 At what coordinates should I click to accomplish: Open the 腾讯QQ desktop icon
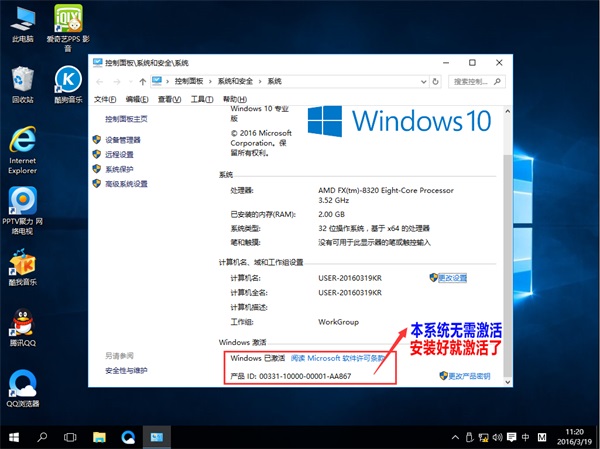point(22,324)
